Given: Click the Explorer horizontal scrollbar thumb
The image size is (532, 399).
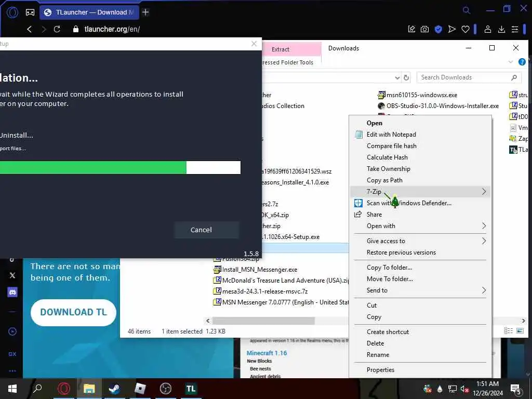Looking at the screenshot, I should 263,321.
